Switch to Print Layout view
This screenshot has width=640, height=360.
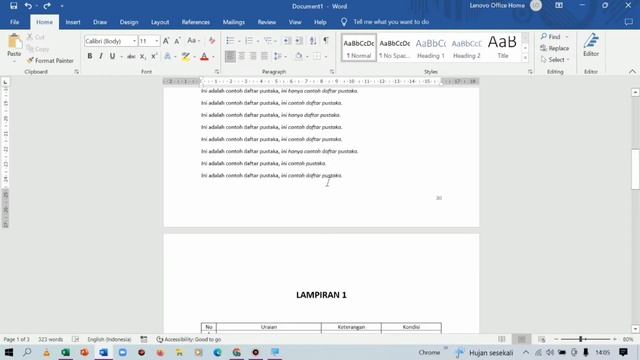tap(522, 339)
